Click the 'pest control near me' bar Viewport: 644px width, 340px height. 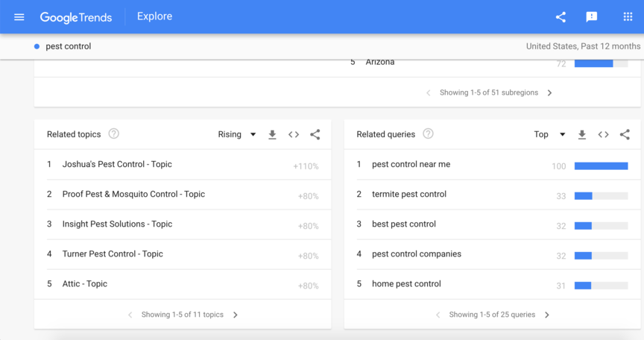601,166
